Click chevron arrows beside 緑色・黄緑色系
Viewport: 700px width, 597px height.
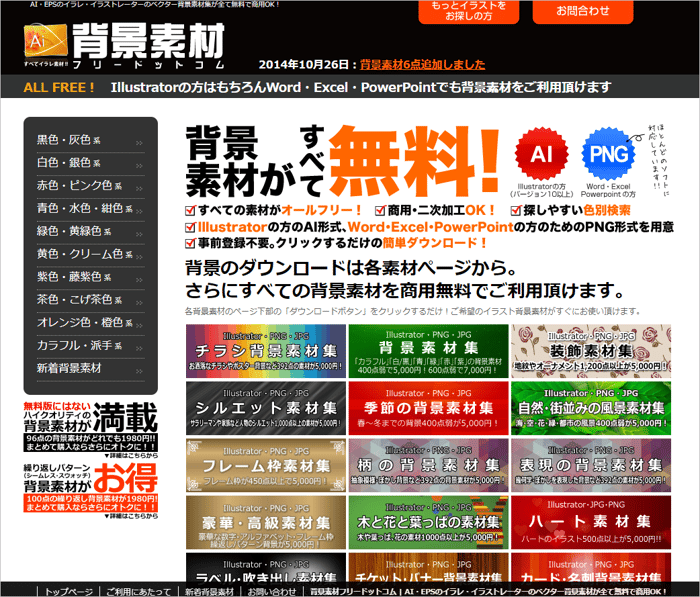tap(139, 234)
